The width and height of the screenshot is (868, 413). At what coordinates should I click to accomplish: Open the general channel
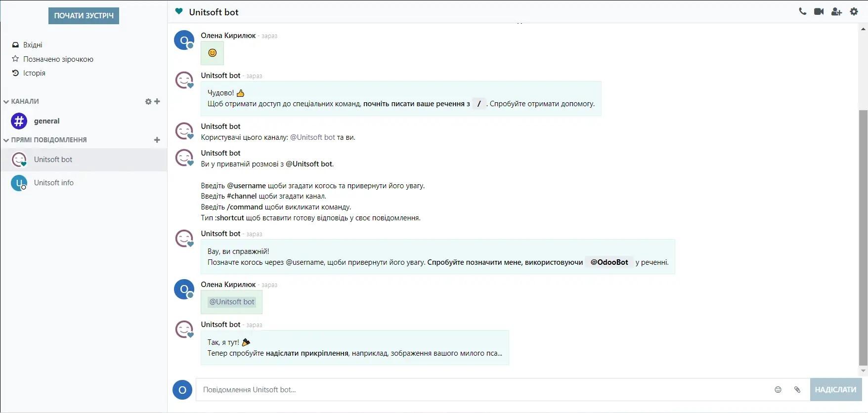click(46, 121)
